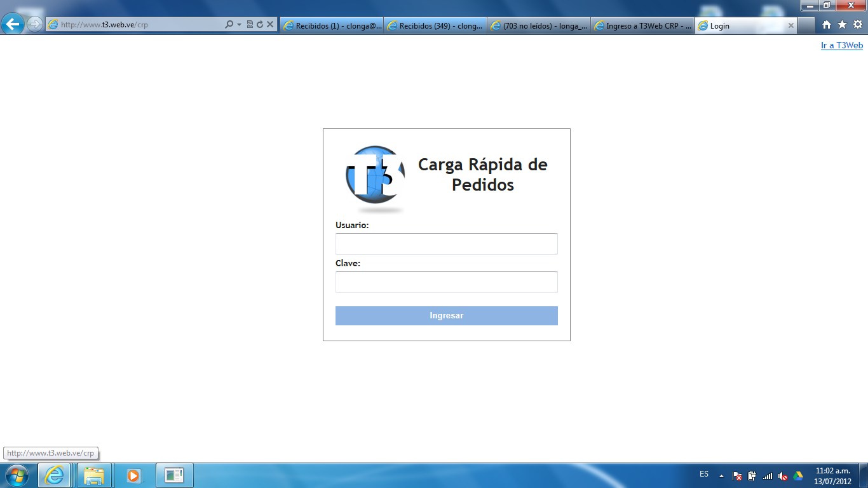Click the Internet Explorer taskbar icon
Viewport: 868px width, 488px height.
click(x=55, y=475)
